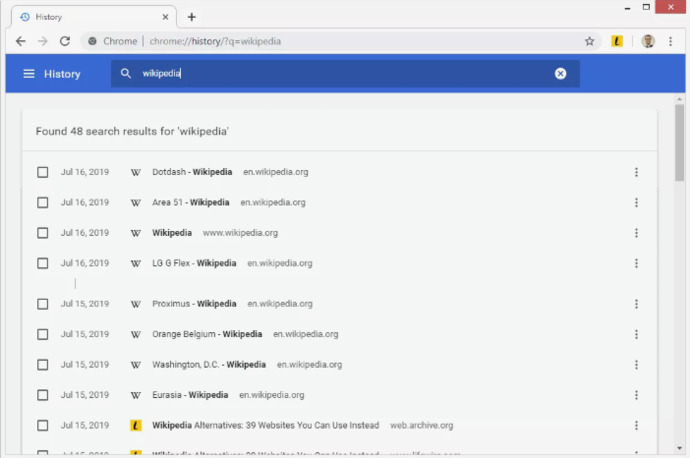
Task: Open more actions for www.wikipedia.org entry
Action: (x=636, y=233)
